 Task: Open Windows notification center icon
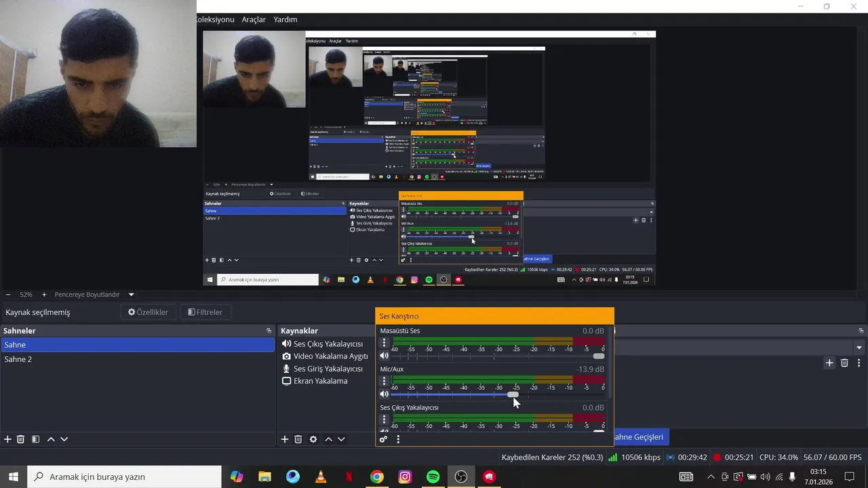tap(849, 476)
